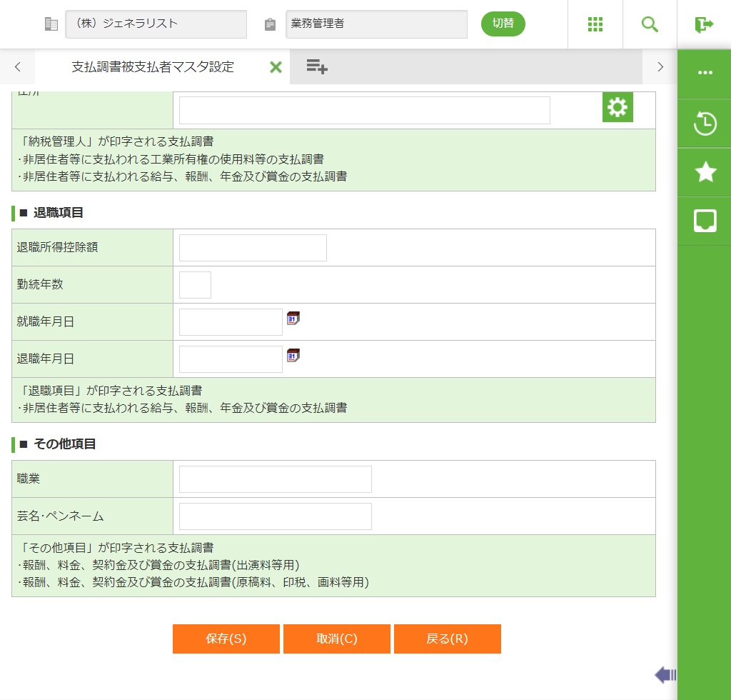Select the 支払調書被支払者マスタ設定 tab
Viewport: 731px width, 700px height.
click(x=153, y=67)
